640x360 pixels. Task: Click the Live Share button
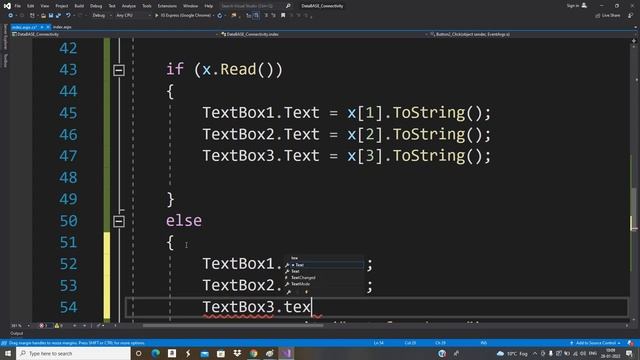click(x=608, y=16)
